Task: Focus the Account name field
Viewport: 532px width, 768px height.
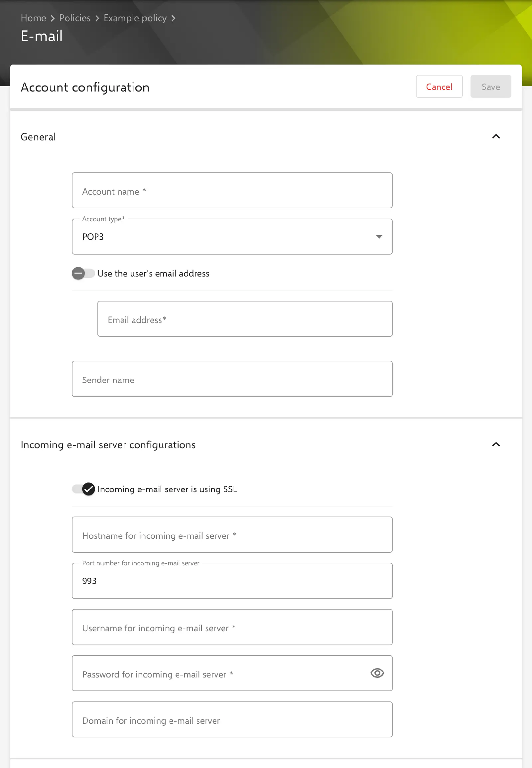Action: click(x=232, y=190)
